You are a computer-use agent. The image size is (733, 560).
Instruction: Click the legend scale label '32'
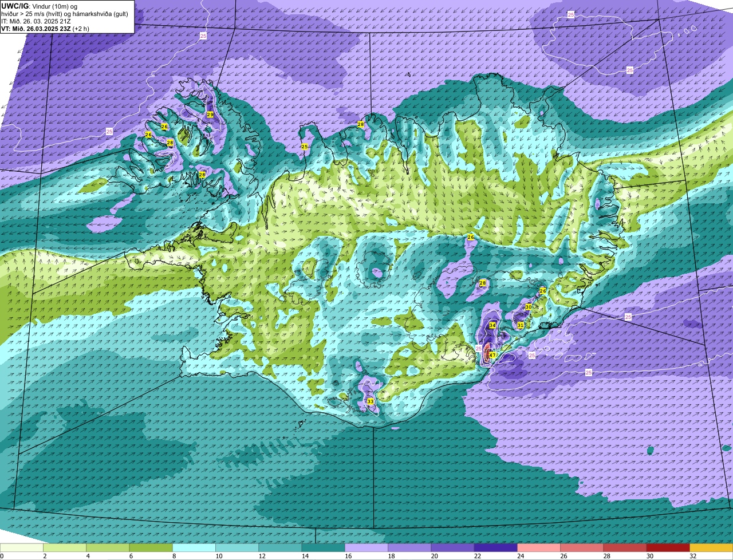click(x=693, y=556)
